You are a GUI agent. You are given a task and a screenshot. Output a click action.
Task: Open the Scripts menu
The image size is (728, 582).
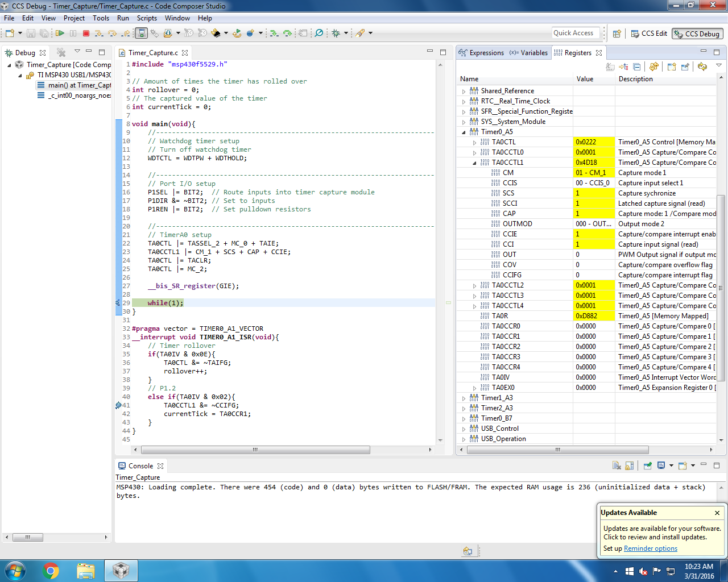pyautogui.click(x=147, y=18)
